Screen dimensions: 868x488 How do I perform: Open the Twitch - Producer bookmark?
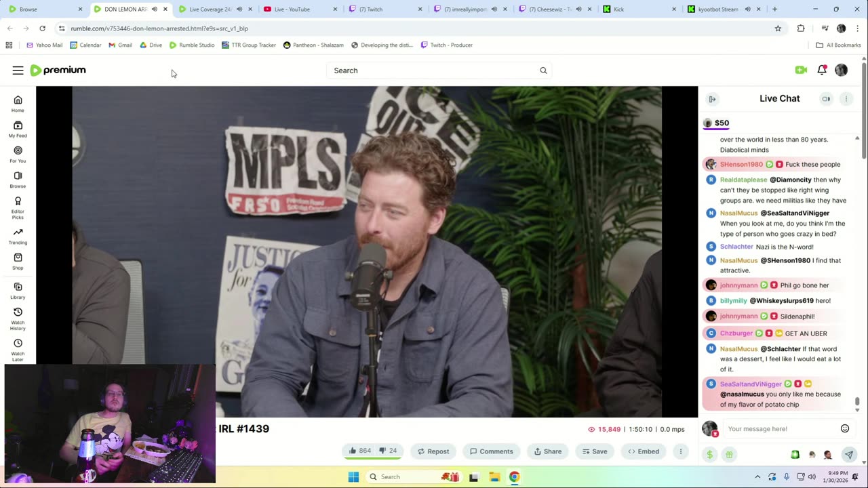point(446,45)
